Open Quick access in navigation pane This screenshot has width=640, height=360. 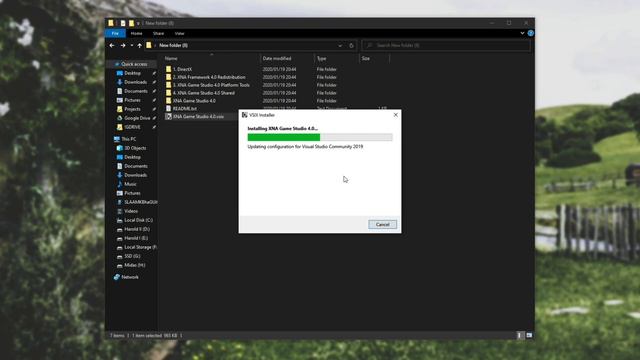pos(134,64)
